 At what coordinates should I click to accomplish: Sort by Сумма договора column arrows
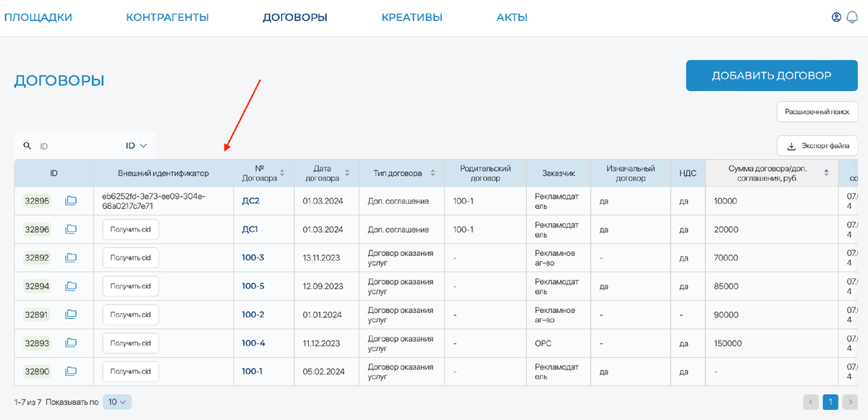[827, 173]
